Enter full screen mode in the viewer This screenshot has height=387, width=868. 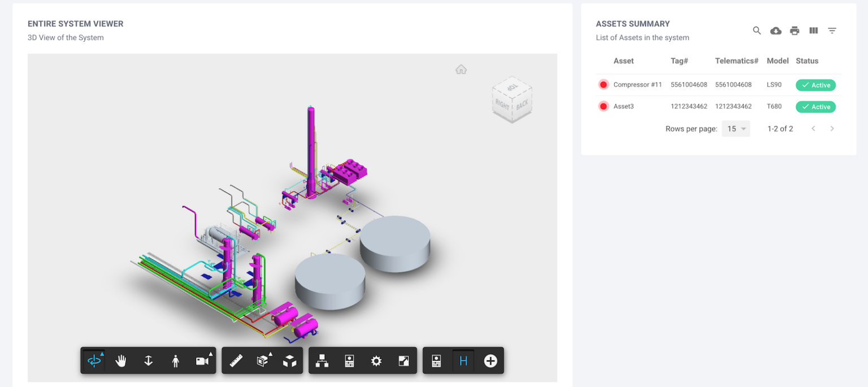tap(403, 360)
